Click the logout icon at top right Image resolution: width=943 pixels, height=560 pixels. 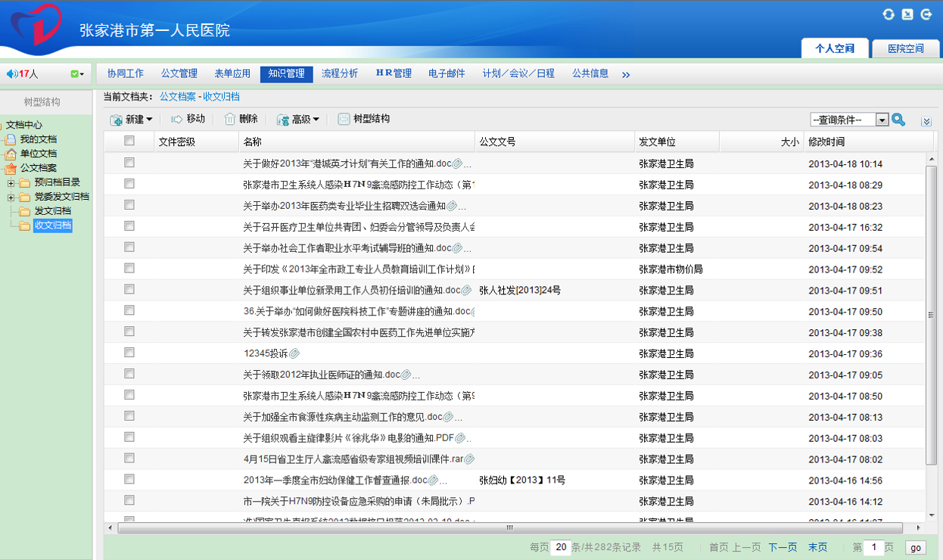[928, 13]
